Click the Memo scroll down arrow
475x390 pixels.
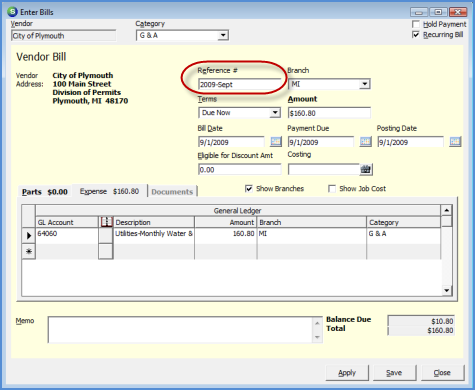(x=317, y=337)
